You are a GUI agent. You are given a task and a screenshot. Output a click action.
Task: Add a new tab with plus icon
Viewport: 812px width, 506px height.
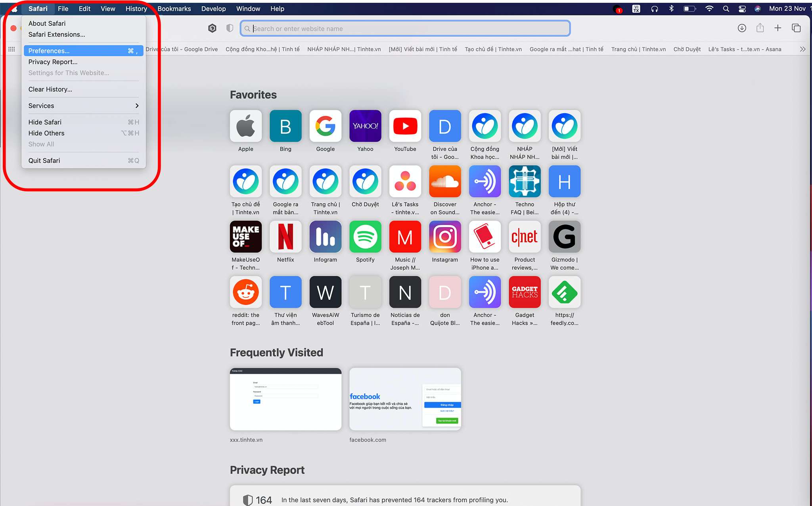click(x=778, y=28)
